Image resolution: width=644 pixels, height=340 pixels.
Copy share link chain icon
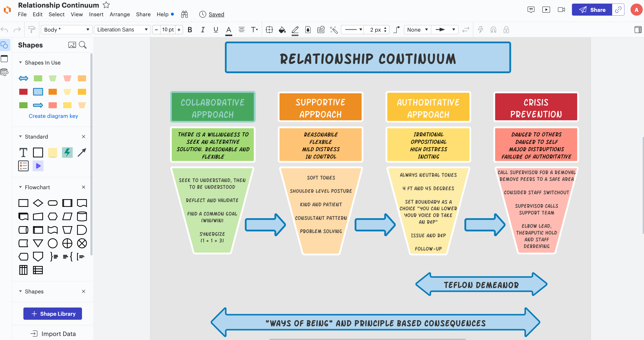(x=618, y=10)
